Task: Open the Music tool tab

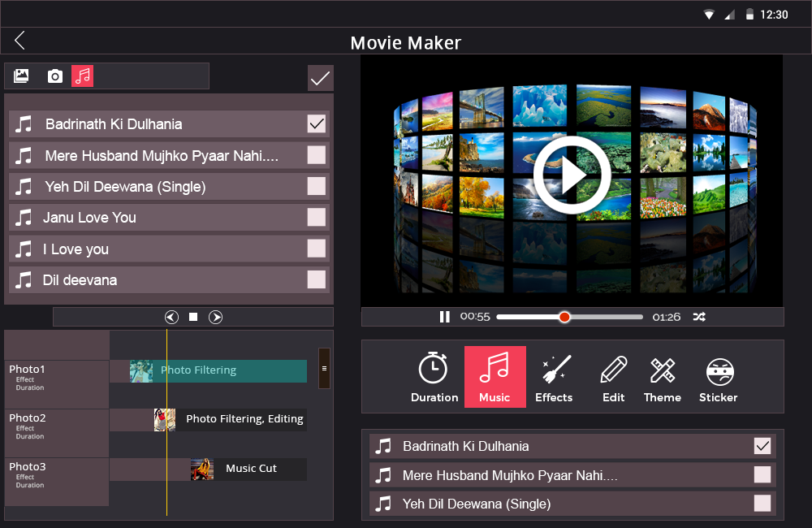Action: click(495, 377)
